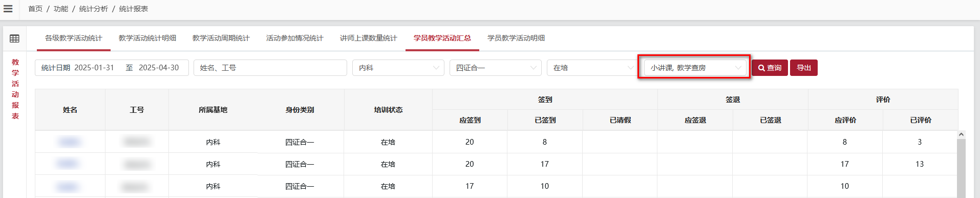Click the 功能 breadcrumb

[61, 9]
